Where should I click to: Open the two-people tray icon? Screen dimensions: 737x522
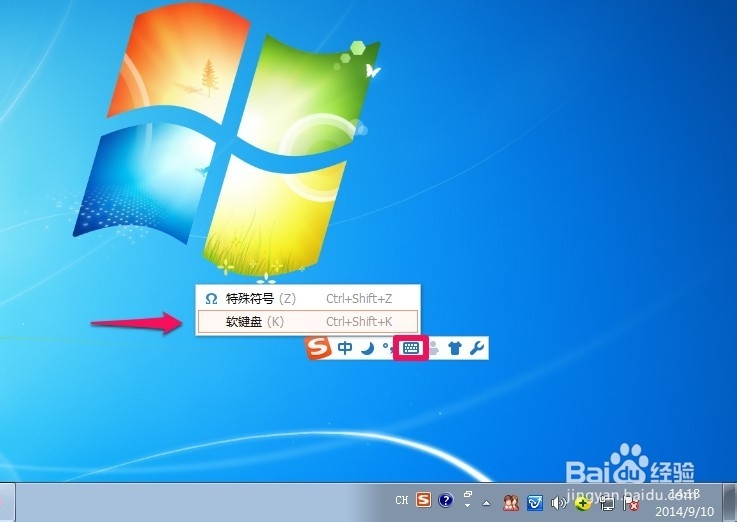(x=510, y=503)
